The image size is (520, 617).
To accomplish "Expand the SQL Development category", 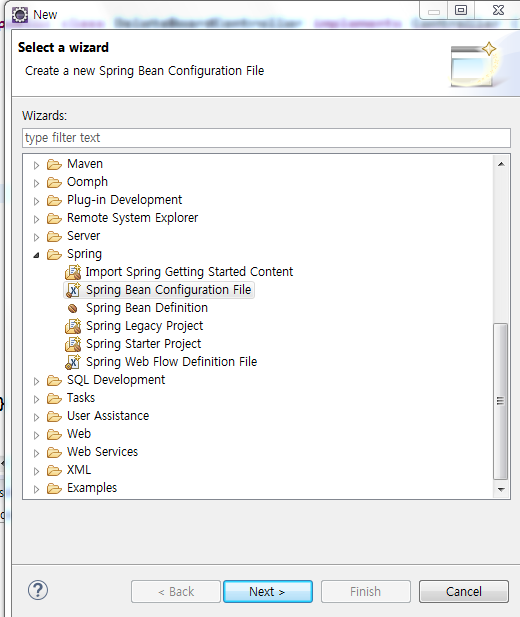I will pos(36,381).
